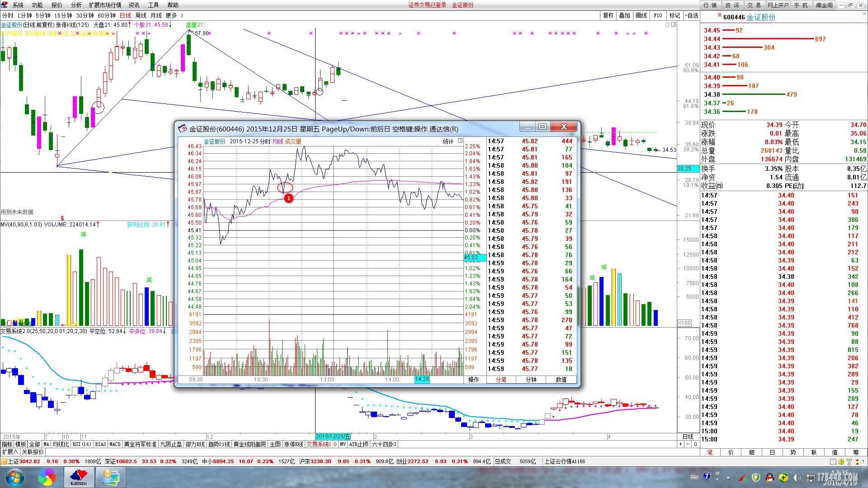Screen dimensions: 868x488
Task: Switch to the 60分钟 period
Action: coord(107,15)
